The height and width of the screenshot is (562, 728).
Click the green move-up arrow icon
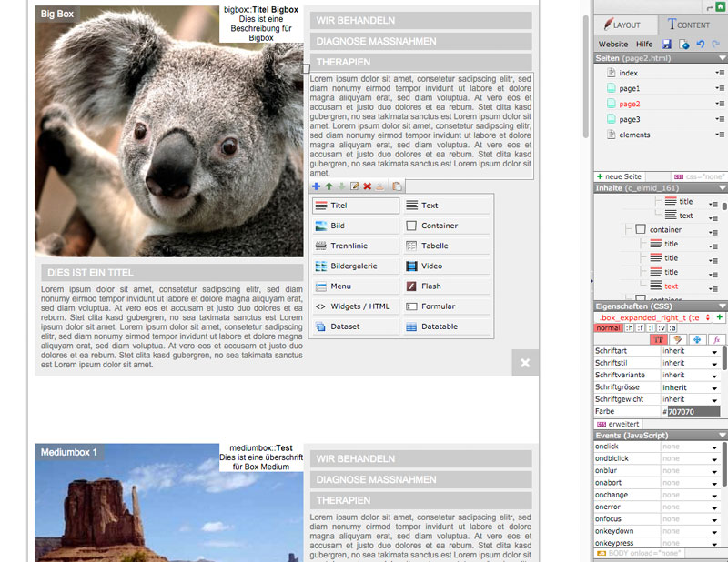coord(329,186)
